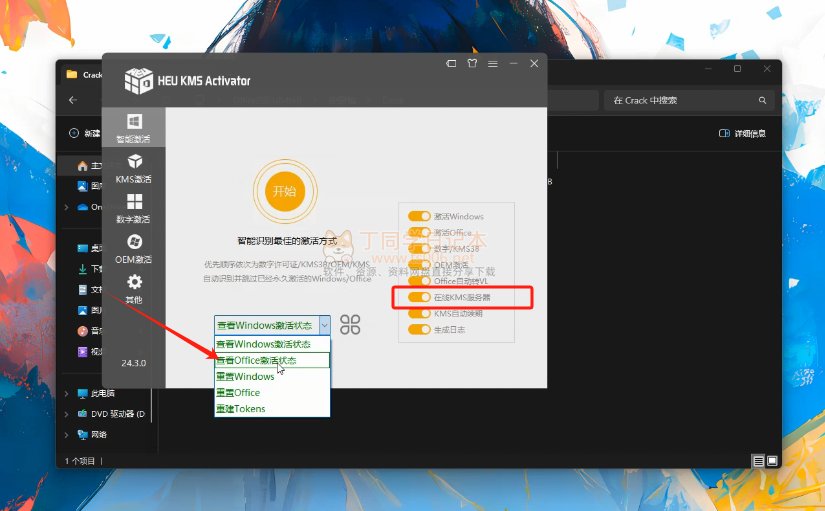Click the four-circle icon beside the dropdown
The width and height of the screenshot is (825, 511).
tap(350, 324)
